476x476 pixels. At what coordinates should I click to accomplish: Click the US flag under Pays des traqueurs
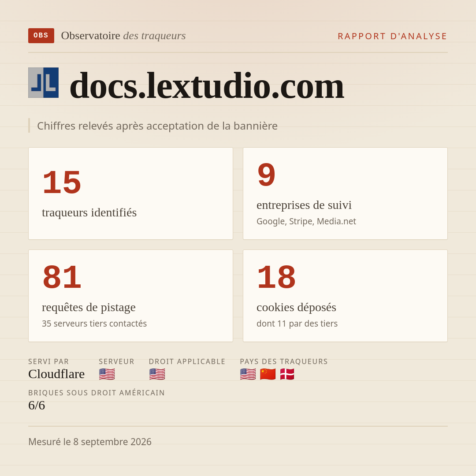[x=248, y=374]
